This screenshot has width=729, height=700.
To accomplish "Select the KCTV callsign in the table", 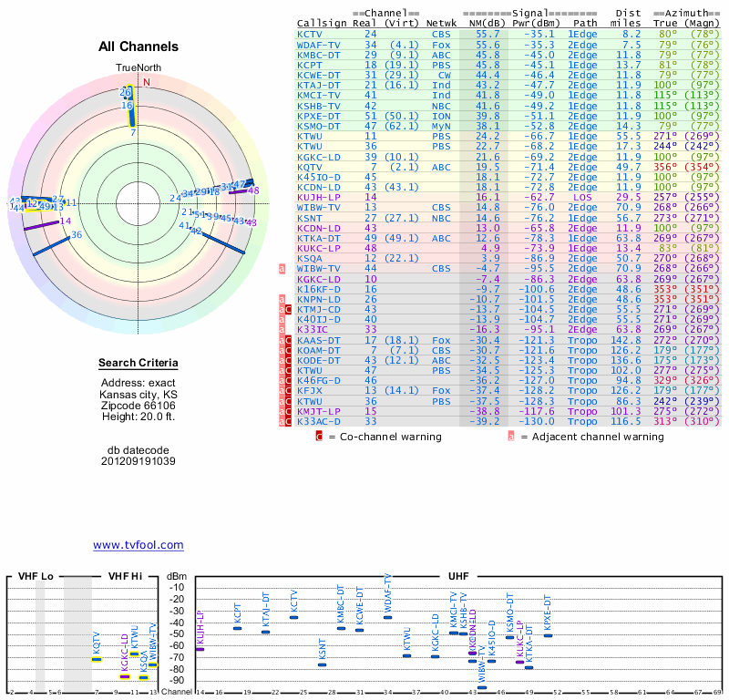I will [309, 33].
